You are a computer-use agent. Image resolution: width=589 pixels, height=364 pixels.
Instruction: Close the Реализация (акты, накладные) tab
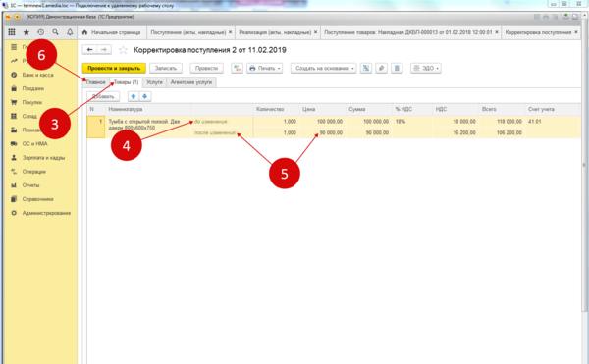pyautogui.click(x=315, y=32)
